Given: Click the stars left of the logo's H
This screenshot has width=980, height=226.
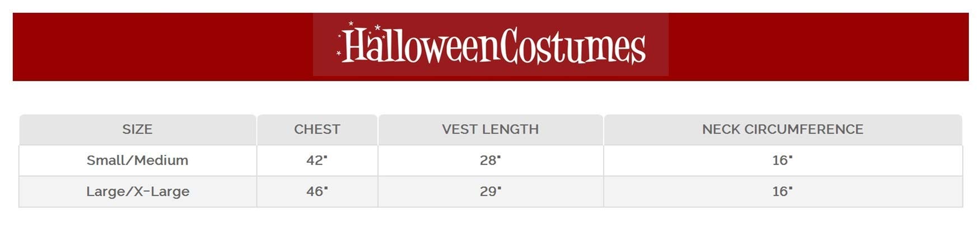Looking at the screenshot, I should coord(339,46).
